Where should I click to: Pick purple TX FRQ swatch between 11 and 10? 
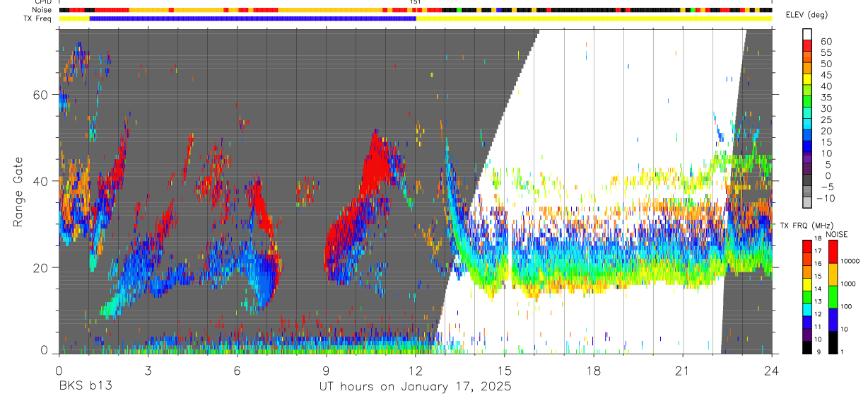click(x=807, y=335)
